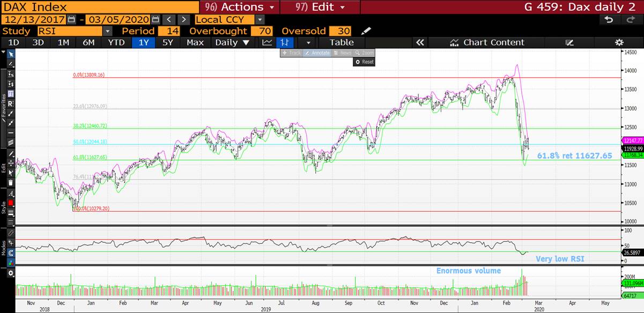This screenshot has height=313, width=644.
Task: Open the Chart Content panel
Action: click(x=487, y=42)
